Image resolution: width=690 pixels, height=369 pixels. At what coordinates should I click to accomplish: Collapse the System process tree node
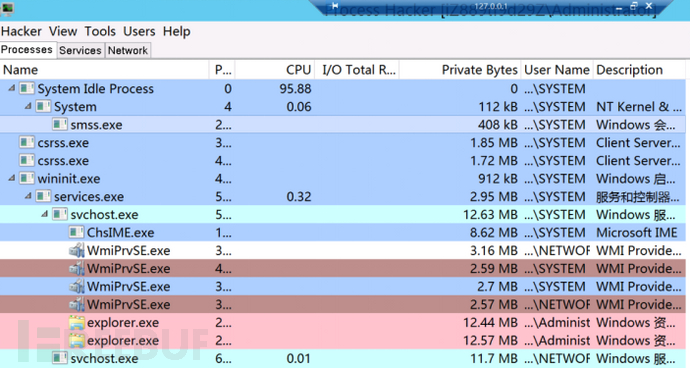pyautogui.click(x=28, y=106)
